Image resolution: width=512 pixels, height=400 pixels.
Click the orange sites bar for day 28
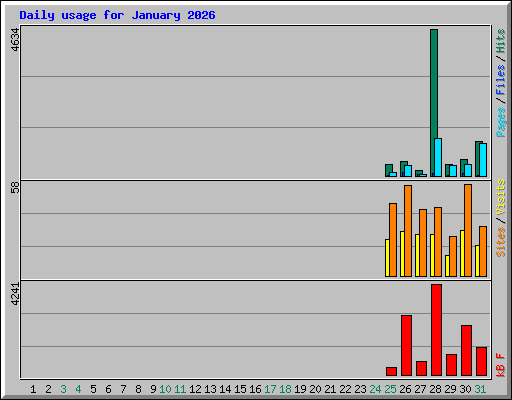coord(438,242)
